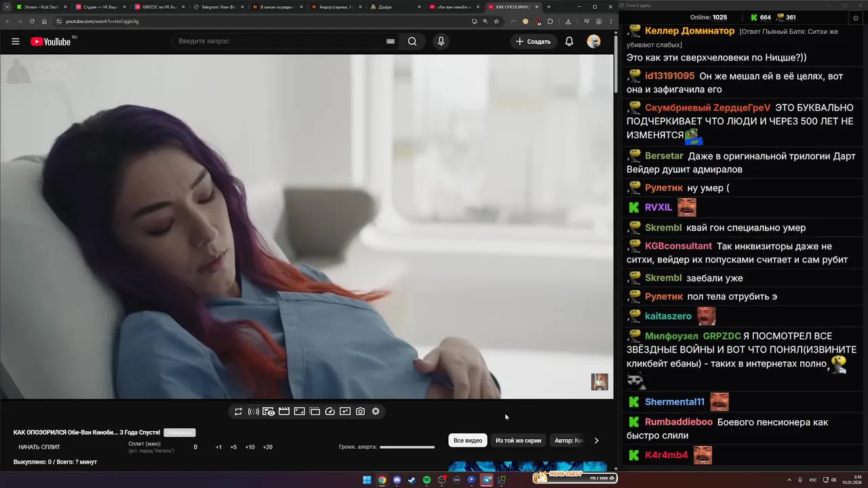Viewport: 868px width, 488px height.
Task: Open the browser zoom magnifier icon
Action: tap(486, 21)
